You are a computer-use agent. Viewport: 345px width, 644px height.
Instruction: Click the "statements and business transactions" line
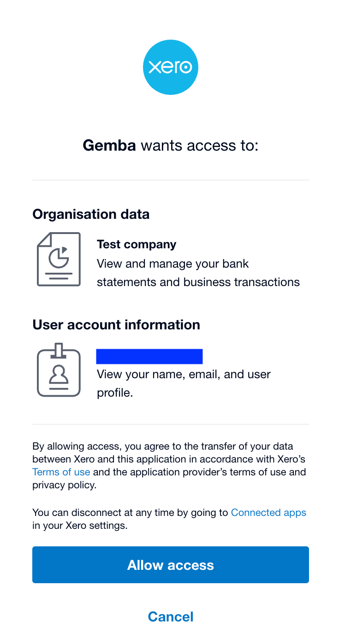tap(198, 282)
